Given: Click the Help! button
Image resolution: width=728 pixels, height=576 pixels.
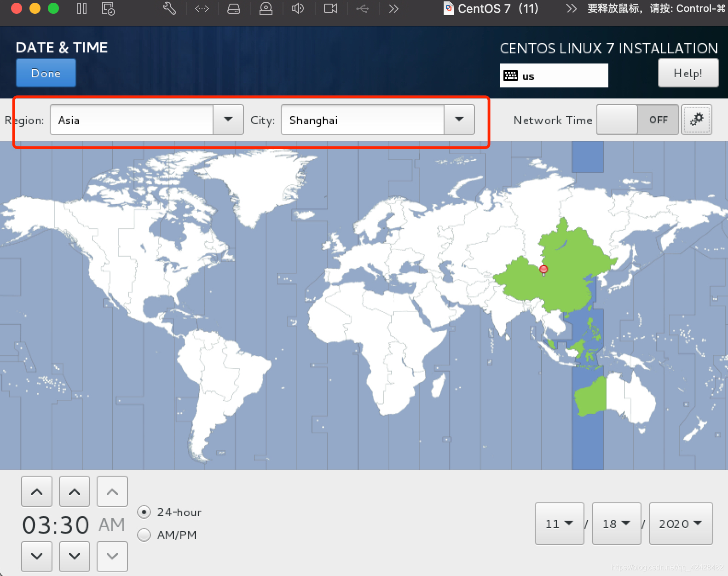Looking at the screenshot, I should (x=688, y=73).
